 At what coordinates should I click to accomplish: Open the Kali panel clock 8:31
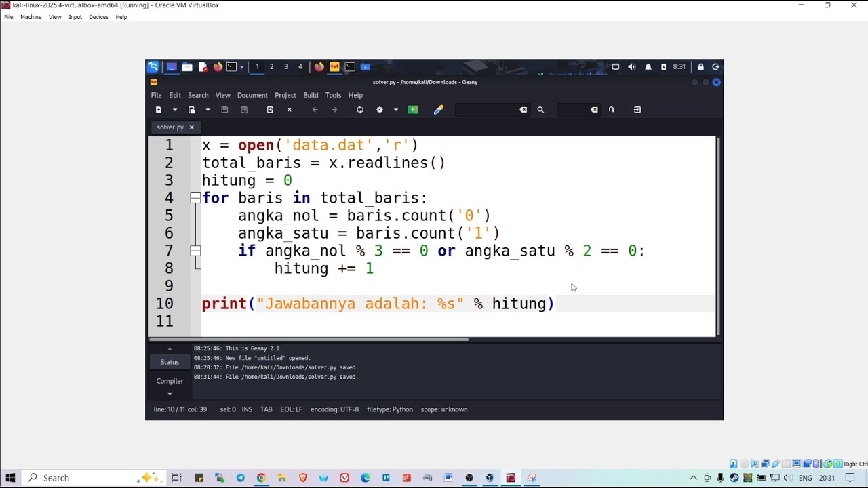pos(679,66)
